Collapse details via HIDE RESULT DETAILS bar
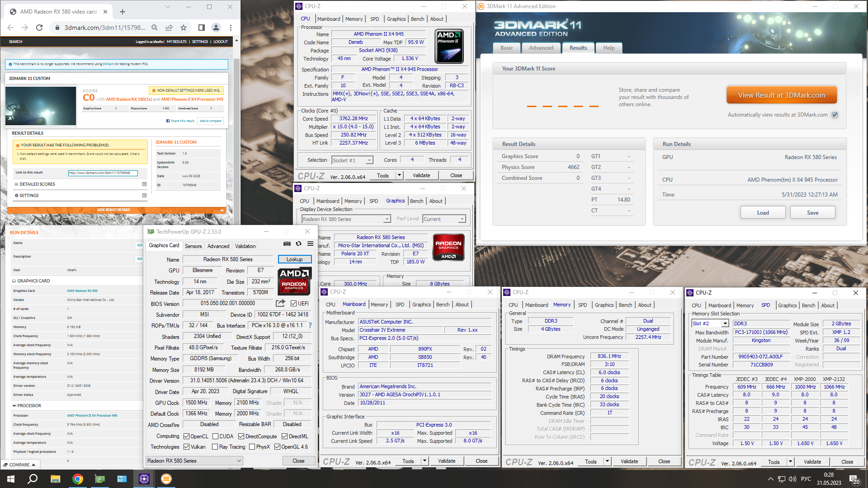 116,210
